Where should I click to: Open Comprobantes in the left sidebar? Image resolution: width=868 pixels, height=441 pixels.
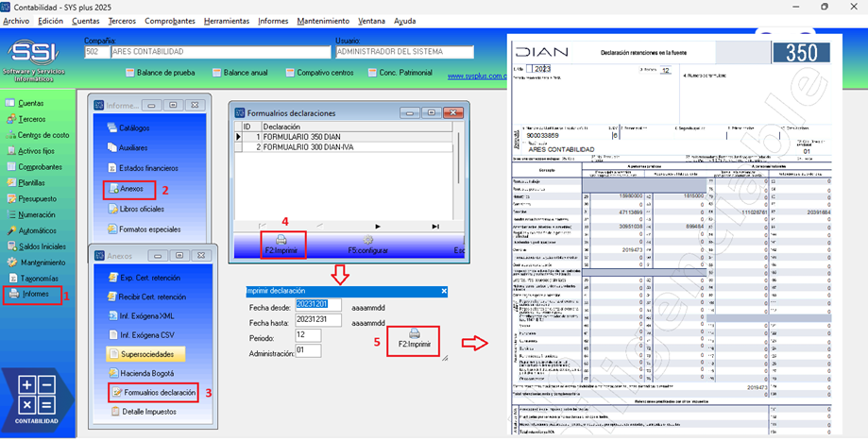[x=34, y=167]
